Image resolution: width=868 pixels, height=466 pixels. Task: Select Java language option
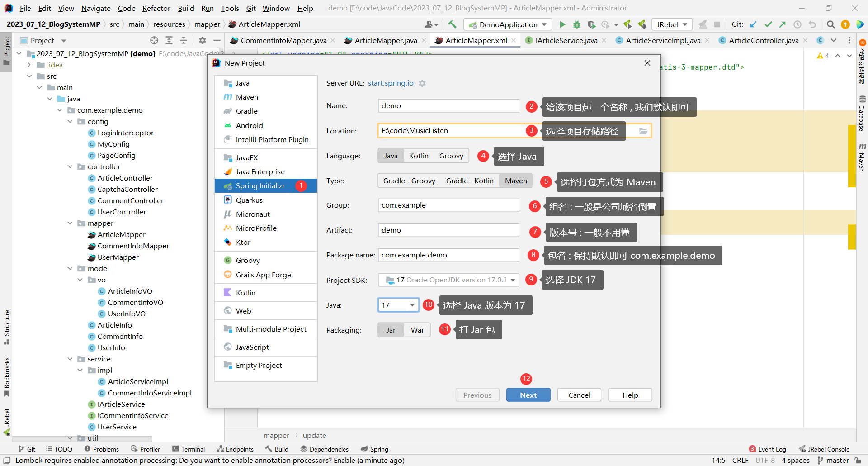coord(391,156)
